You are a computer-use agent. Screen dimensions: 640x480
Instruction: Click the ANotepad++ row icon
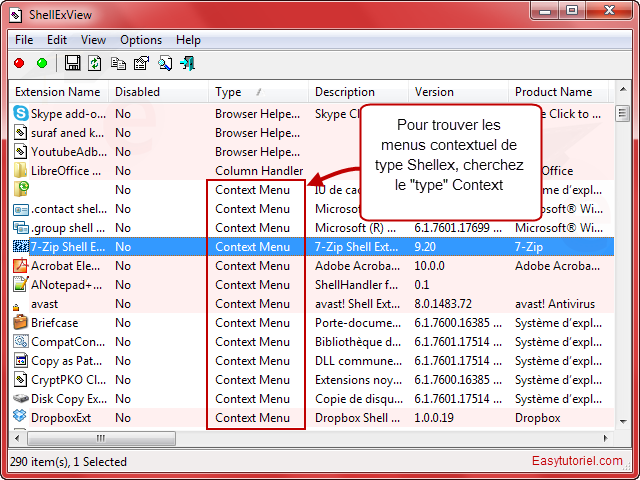pos(20,284)
